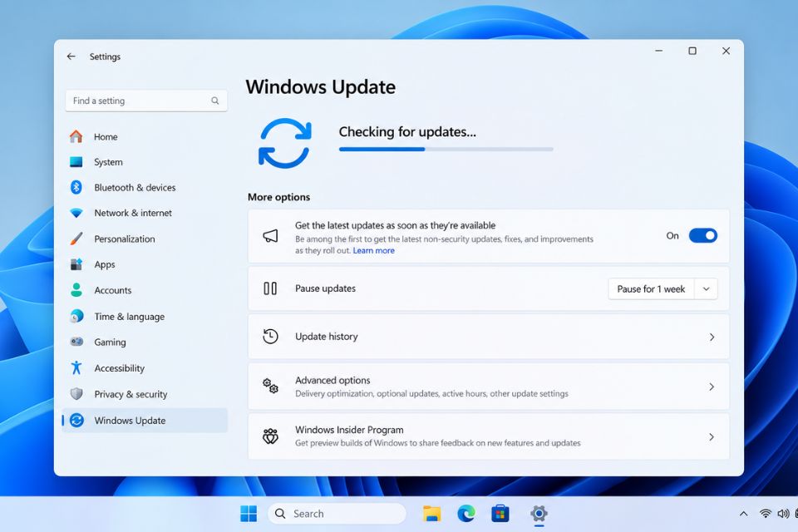The width and height of the screenshot is (798, 532).
Task: Launch Microsoft Edge from the taskbar
Action: click(466, 514)
